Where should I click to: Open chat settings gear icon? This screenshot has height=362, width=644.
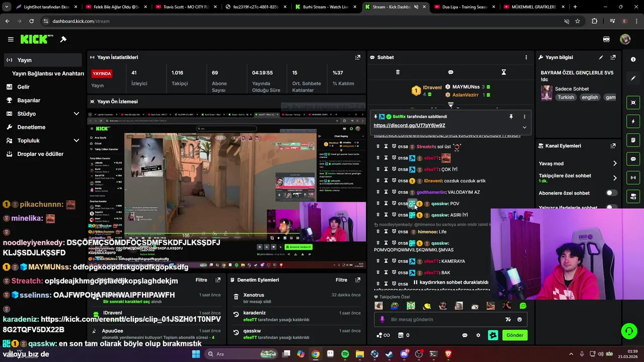tap(478, 335)
